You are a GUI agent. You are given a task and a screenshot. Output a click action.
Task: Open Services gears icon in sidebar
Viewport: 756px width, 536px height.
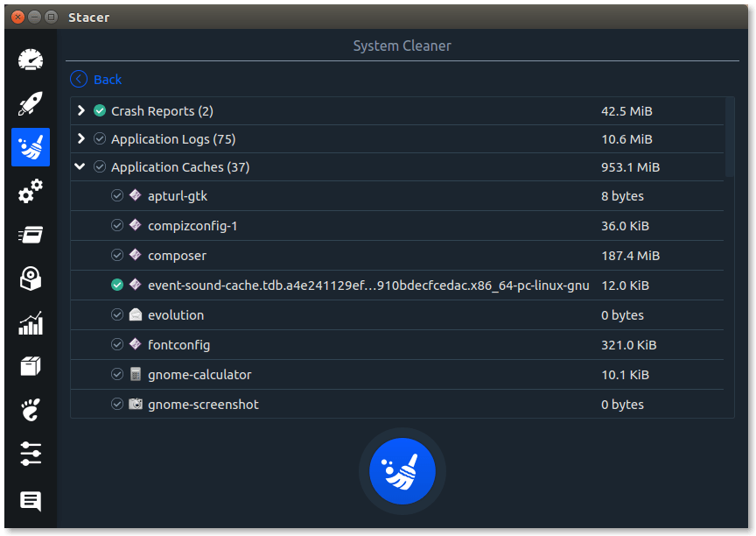[31, 191]
